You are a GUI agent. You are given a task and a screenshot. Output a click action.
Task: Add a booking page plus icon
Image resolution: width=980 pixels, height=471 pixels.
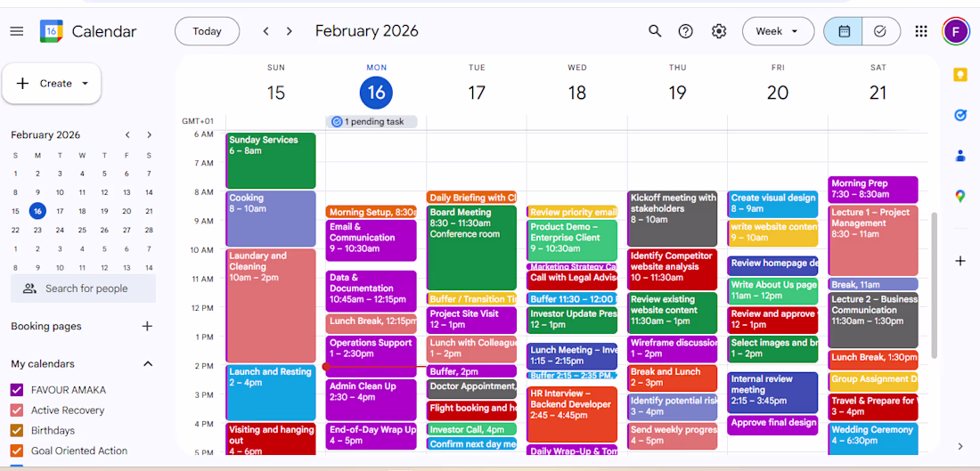pyautogui.click(x=148, y=326)
